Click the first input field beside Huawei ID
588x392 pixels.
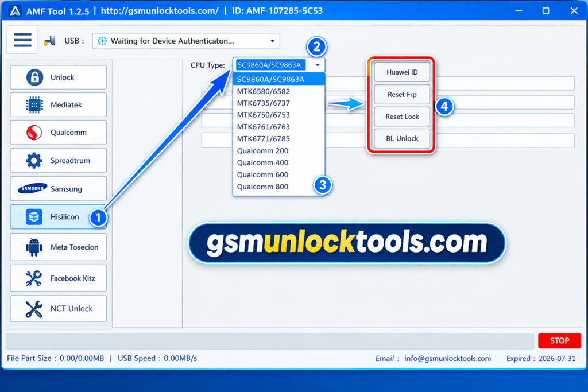point(505,83)
